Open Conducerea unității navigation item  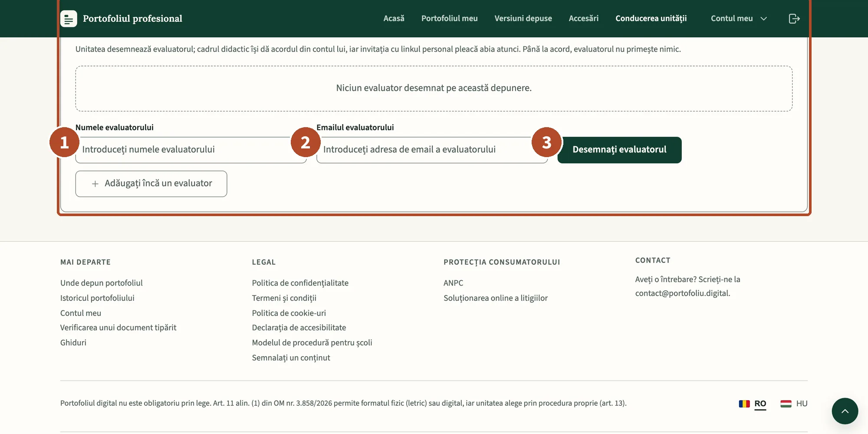click(x=651, y=19)
